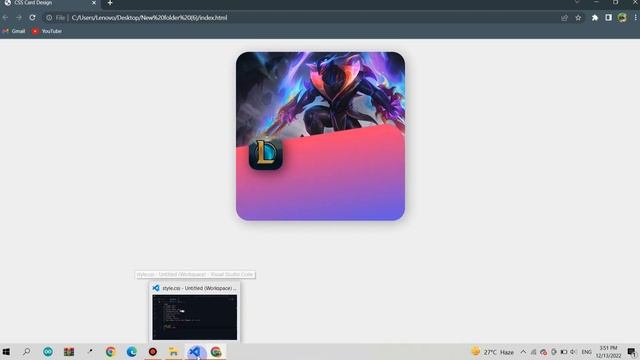The height and width of the screenshot is (360, 640).
Task: Open Windows taskbar search
Action: pos(27,351)
